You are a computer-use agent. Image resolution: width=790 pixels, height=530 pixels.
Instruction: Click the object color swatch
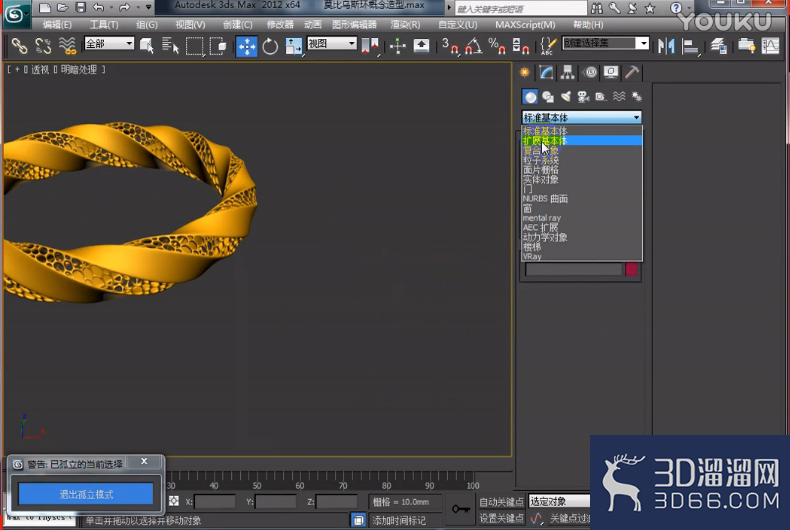[x=631, y=270]
